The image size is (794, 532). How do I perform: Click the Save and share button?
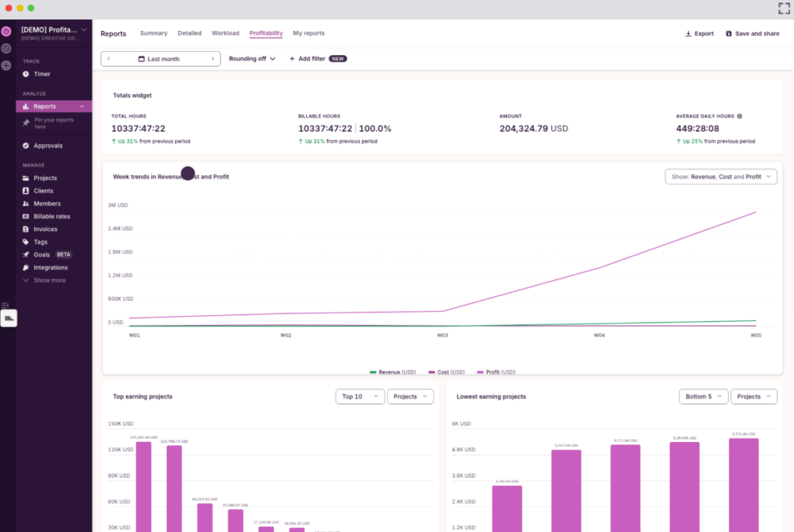[x=752, y=33]
